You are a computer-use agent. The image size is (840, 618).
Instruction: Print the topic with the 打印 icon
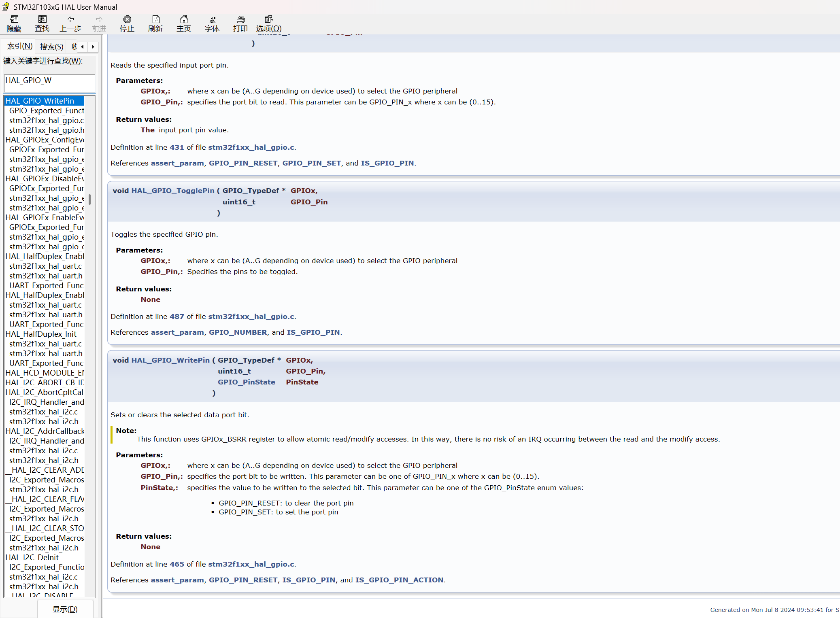tap(240, 23)
